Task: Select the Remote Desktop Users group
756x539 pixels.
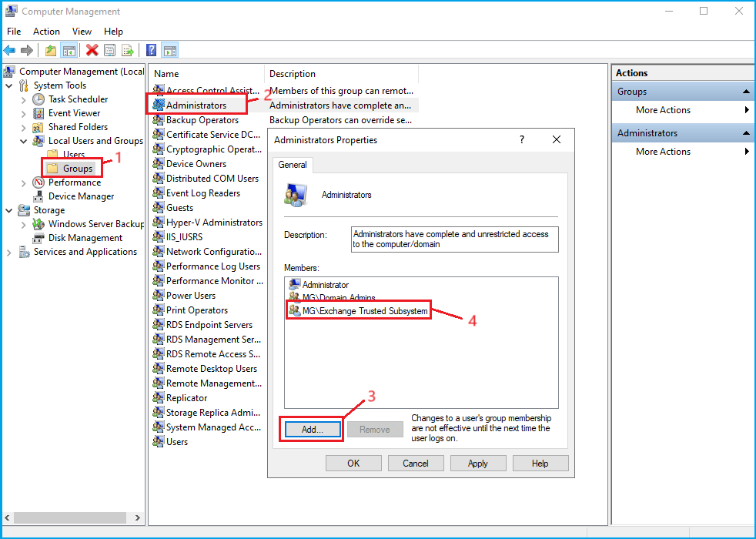Action: (212, 369)
